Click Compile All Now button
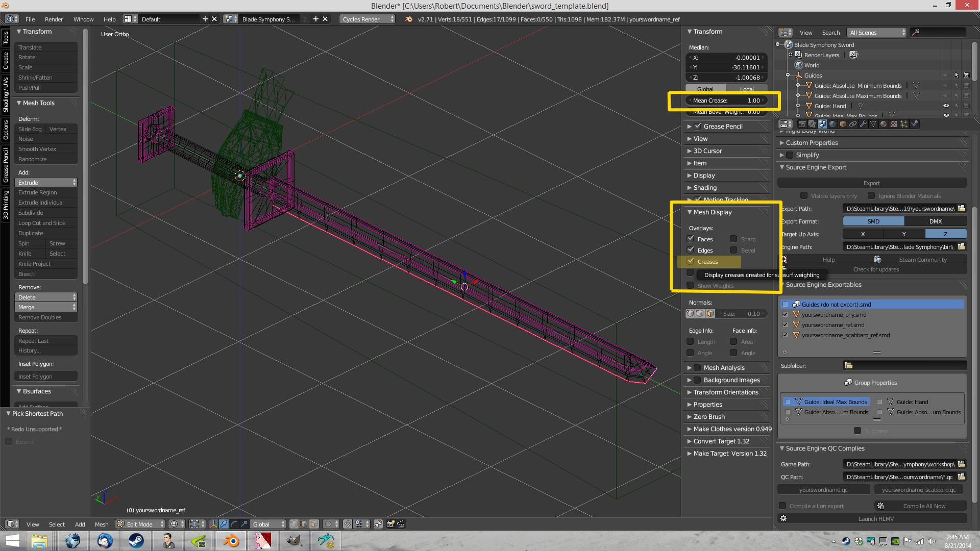Screen dimensions: 980x551 point(923,506)
